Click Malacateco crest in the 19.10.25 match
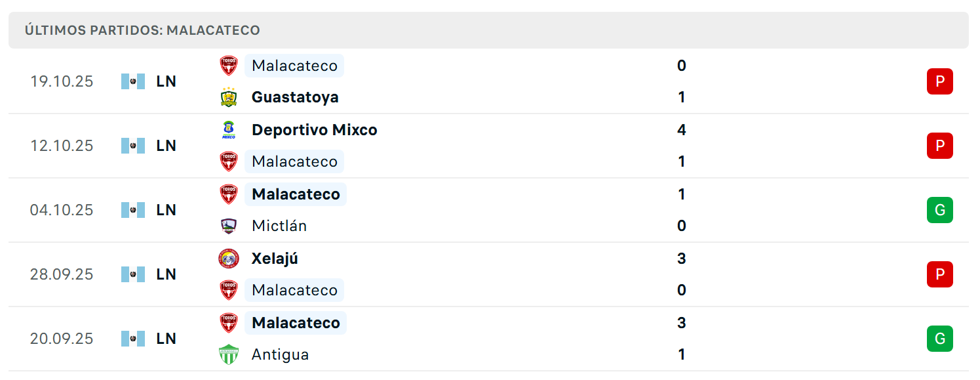Screen dimensions: 980x380 click(x=229, y=66)
